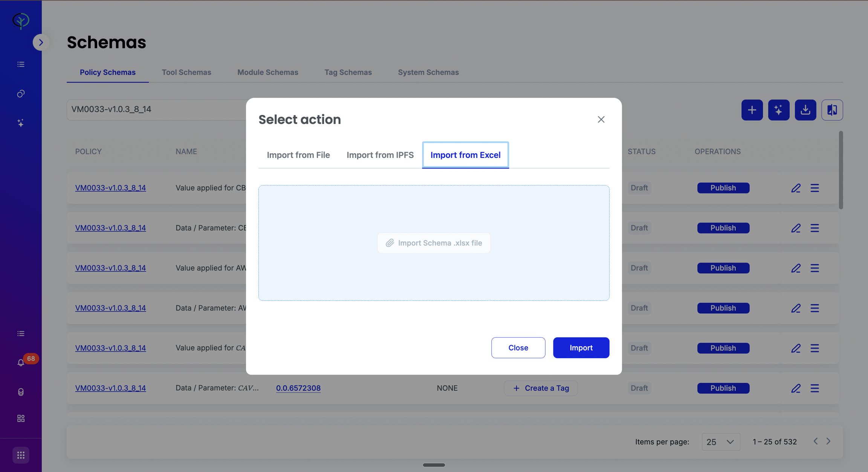Open the app grid launcher icon

pos(21,455)
